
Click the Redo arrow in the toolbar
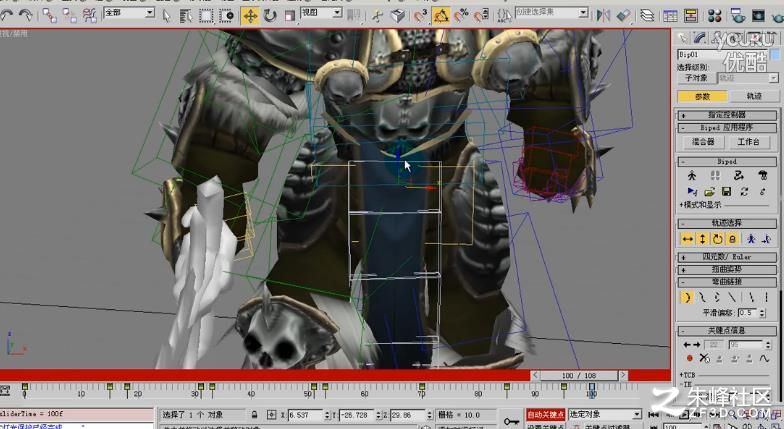pyautogui.click(x=25, y=16)
